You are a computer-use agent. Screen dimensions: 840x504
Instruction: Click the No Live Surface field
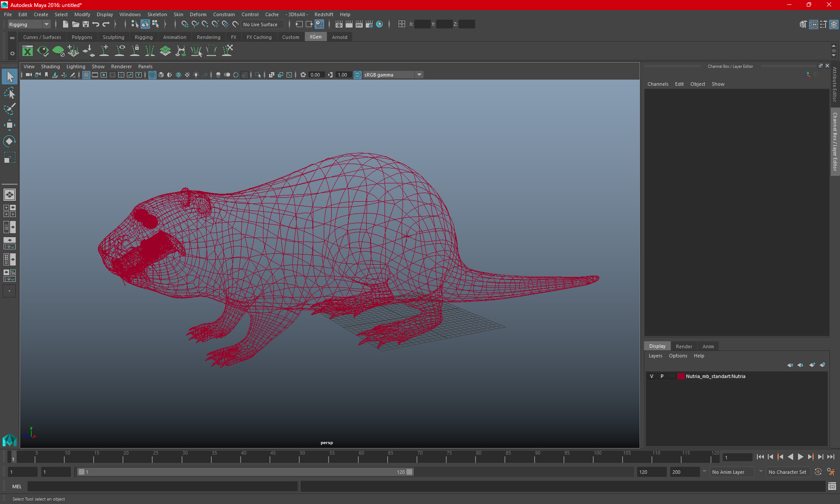262,24
